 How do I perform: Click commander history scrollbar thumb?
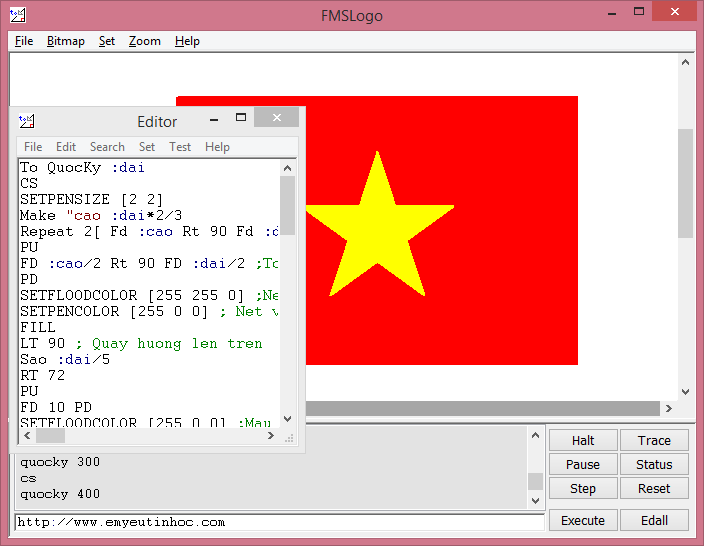point(535,482)
